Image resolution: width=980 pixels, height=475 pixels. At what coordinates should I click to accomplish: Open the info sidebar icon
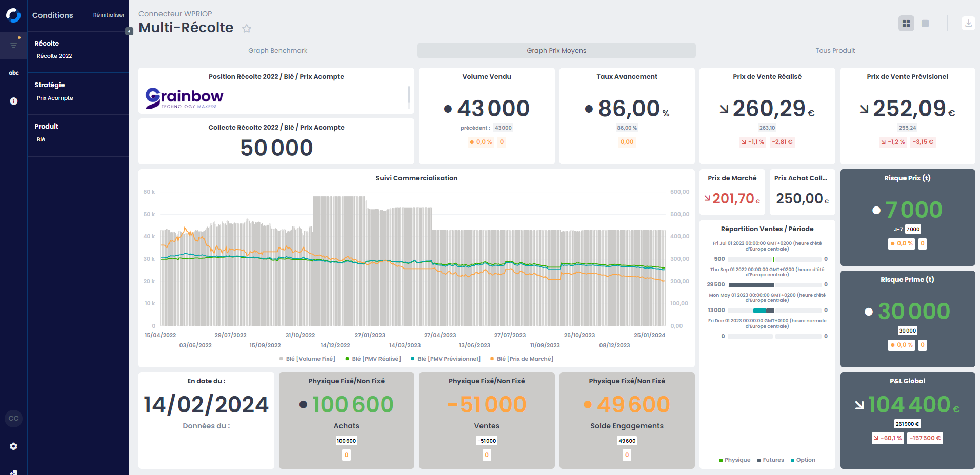(x=14, y=101)
